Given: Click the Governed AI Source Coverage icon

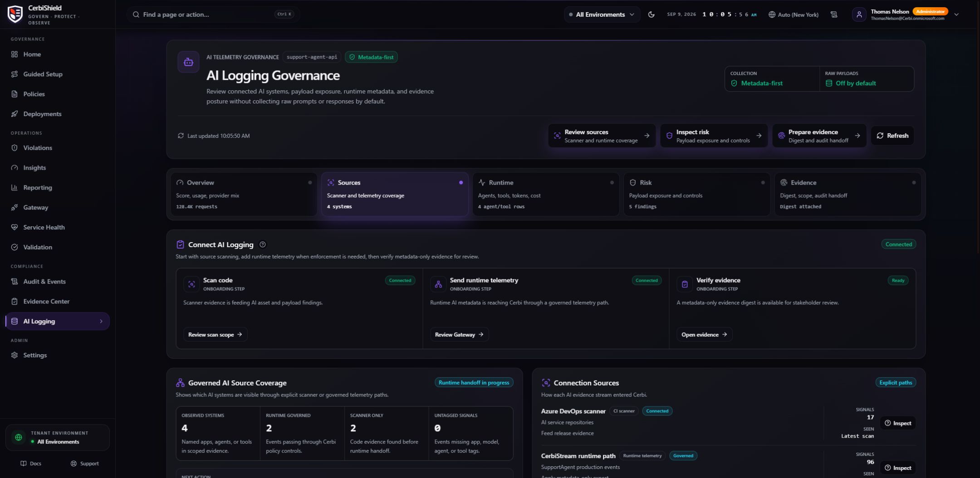Looking at the screenshot, I should click(x=180, y=383).
